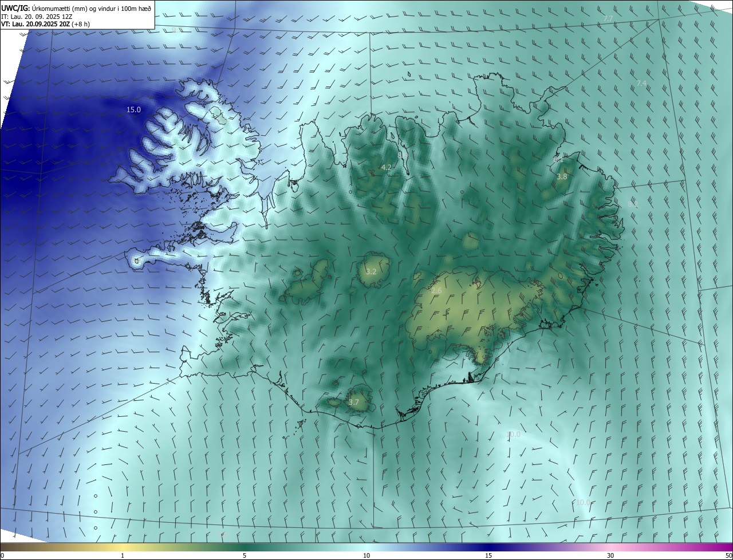Click the valid time line 'VT: Lau. 20.09.2025 20Z (+8 h)'
Viewport: 733px width, 560px height.
click(x=46, y=24)
